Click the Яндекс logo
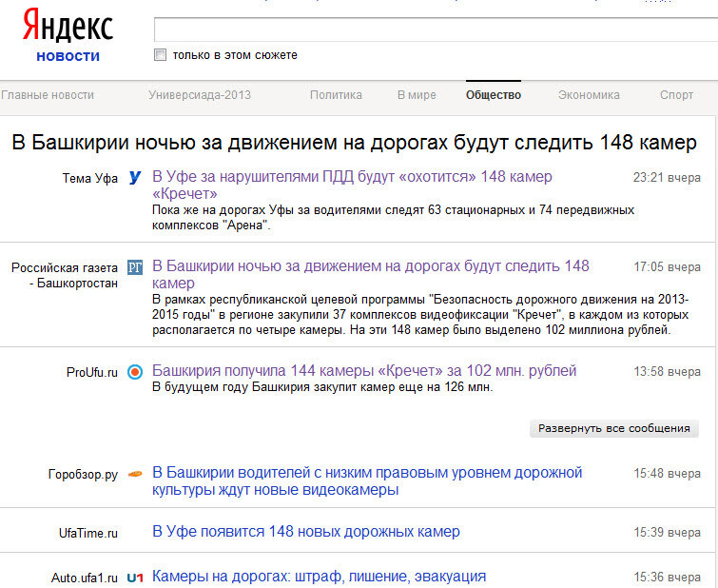 68,26
